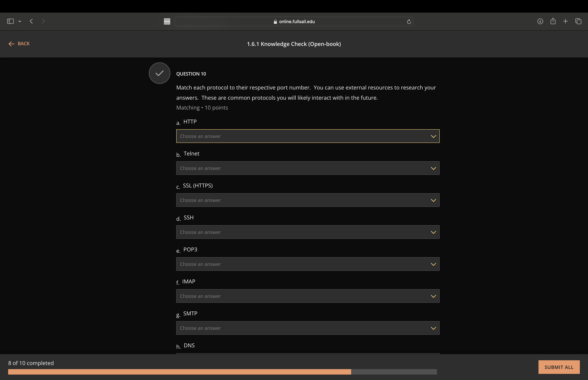Image resolution: width=588 pixels, height=380 pixels.
Task: Click the BACK link to leave the quiz
Action: tap(19, 44)
